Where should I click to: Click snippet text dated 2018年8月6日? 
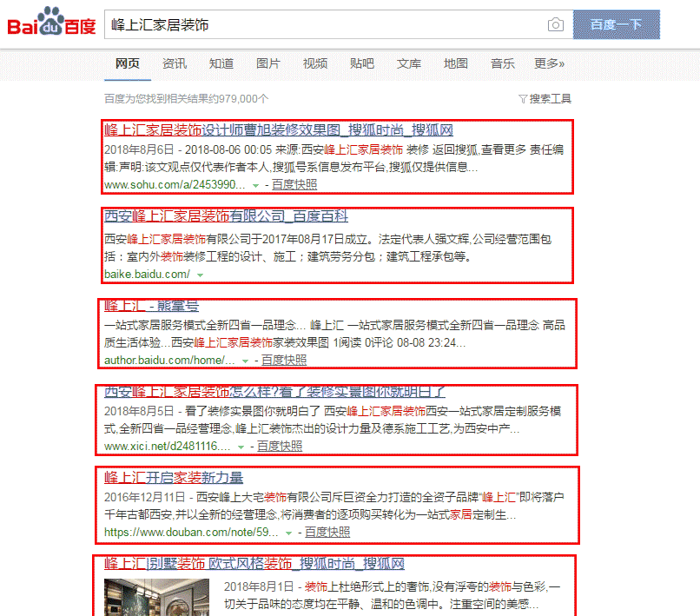pyautogui.click(x=333, y=159)
